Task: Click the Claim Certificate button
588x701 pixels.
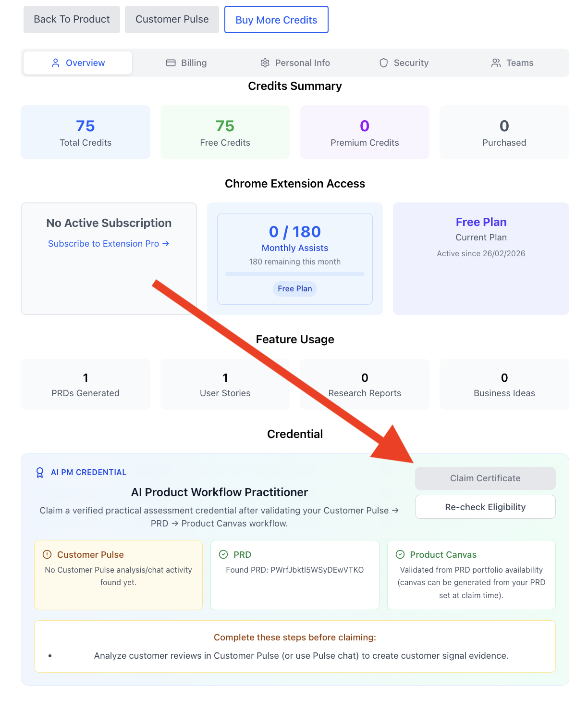Action: (x=485, y=478)
